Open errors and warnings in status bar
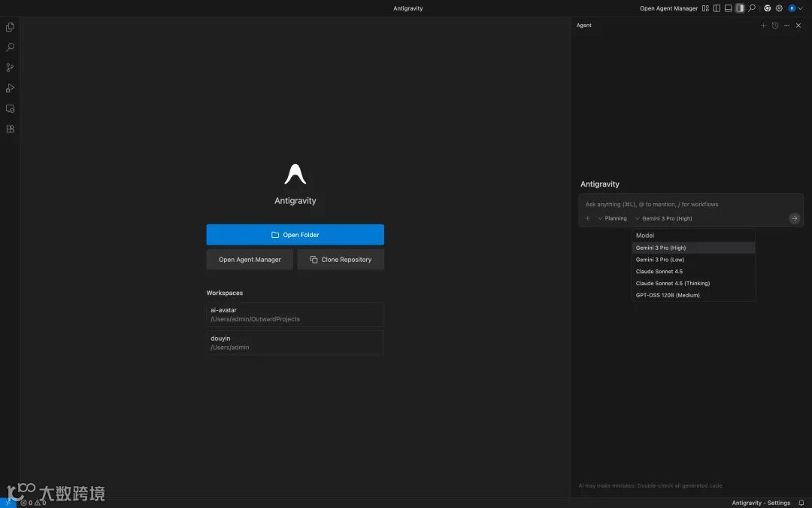Viewport: 812px width, 508px height. 33,503
